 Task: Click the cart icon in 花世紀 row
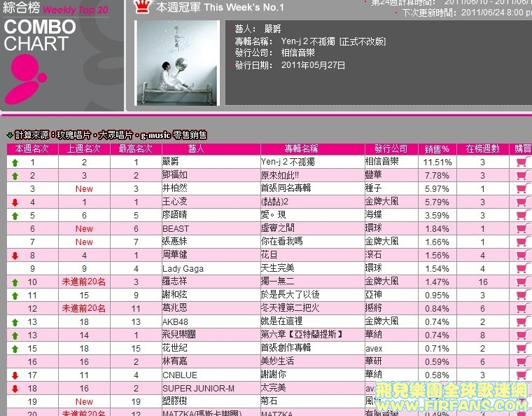522,348
